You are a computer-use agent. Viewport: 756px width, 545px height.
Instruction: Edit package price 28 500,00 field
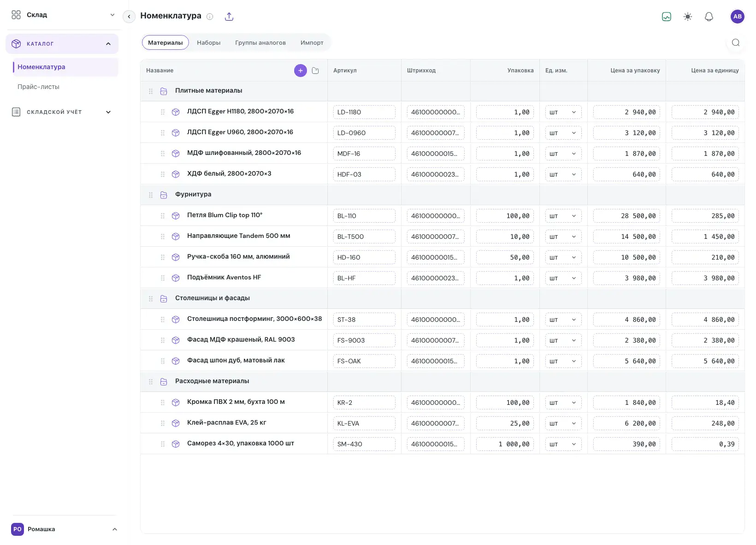click(626, 216)
